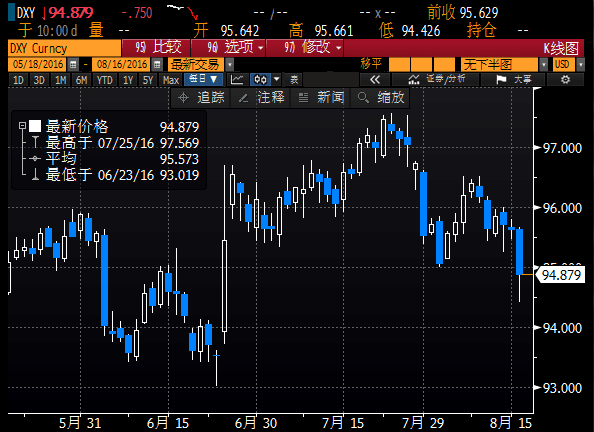This screenshot has width=594, height=432.
Task: Click the 最新交易 field box
Action: (x=197, y=65)
